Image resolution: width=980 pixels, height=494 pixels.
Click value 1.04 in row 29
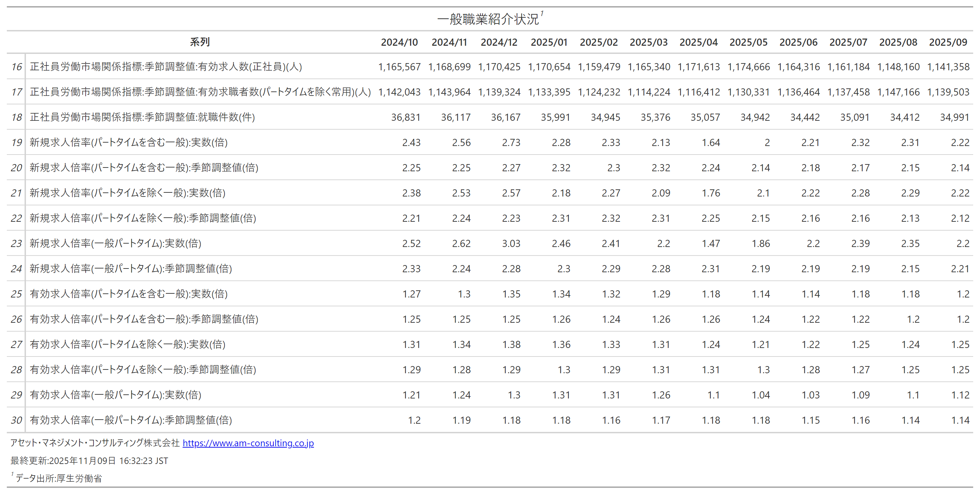761,395
